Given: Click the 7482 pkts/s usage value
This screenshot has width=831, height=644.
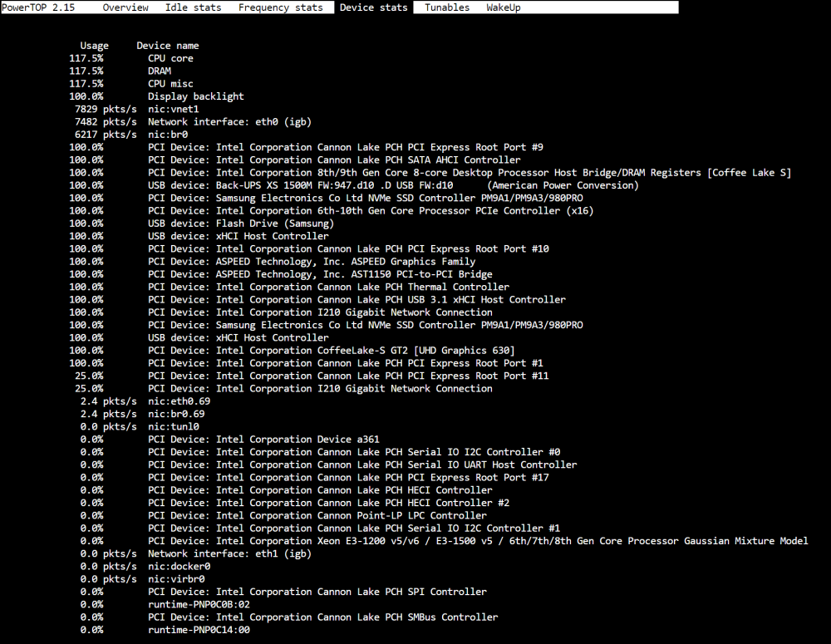Looking at the screenshot, I should click(106, 122).
